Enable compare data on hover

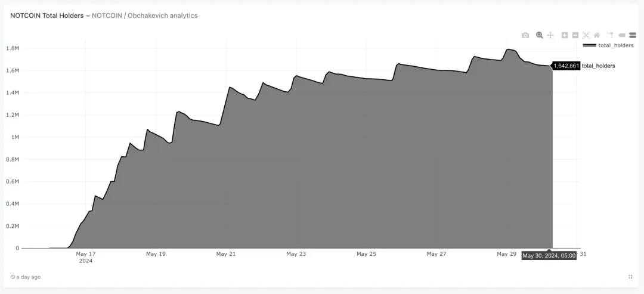click(633, 35)
